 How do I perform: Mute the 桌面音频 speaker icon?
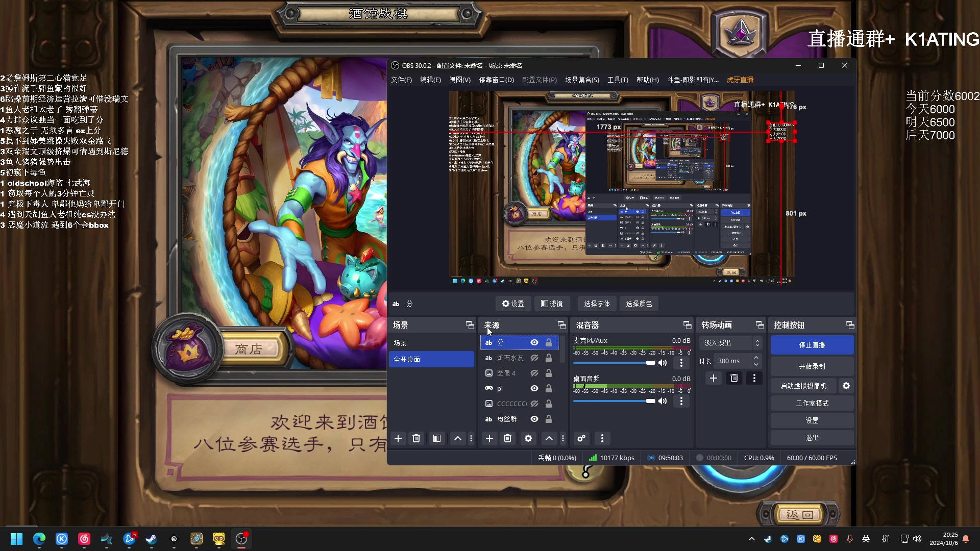click(663, 401)
